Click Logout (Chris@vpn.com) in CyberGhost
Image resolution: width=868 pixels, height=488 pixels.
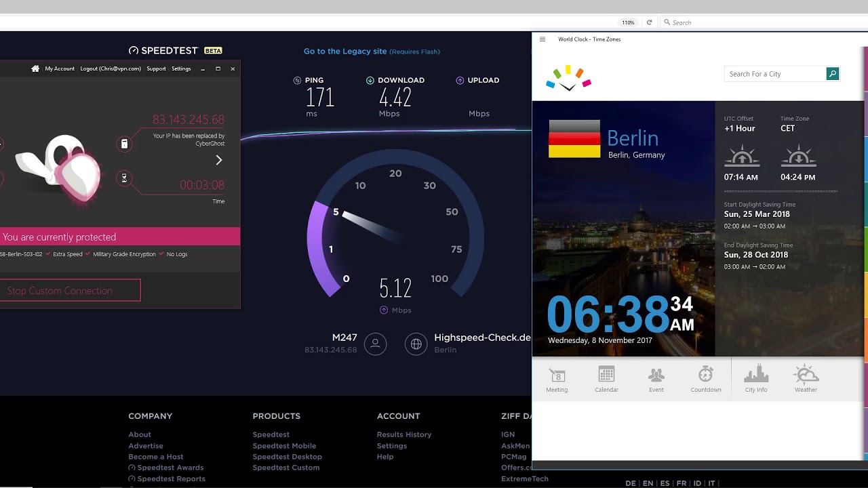111,68
